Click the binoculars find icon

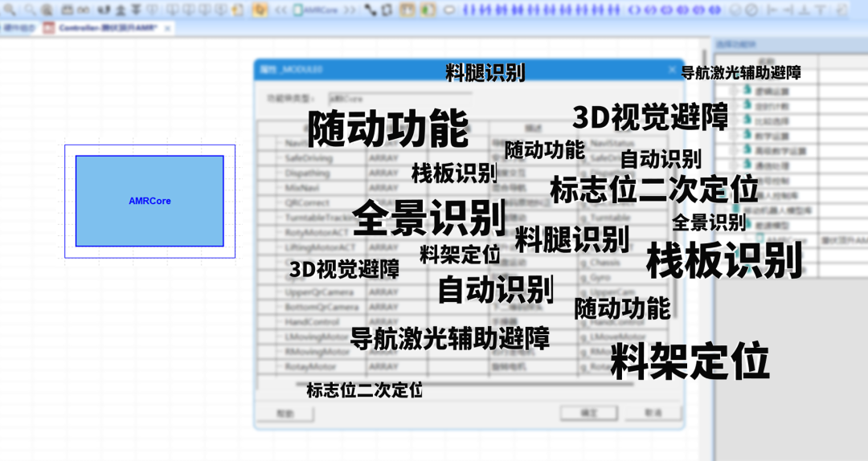pos(82,10)
